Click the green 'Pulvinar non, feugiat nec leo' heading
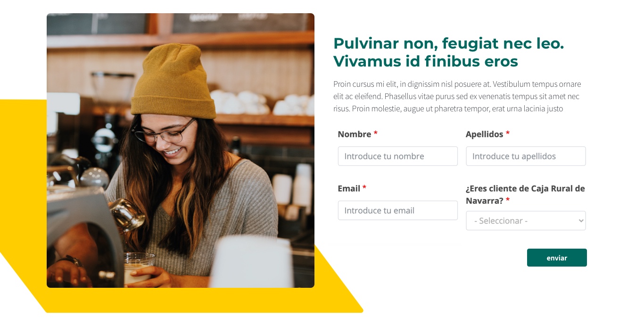 pos(448,52)
